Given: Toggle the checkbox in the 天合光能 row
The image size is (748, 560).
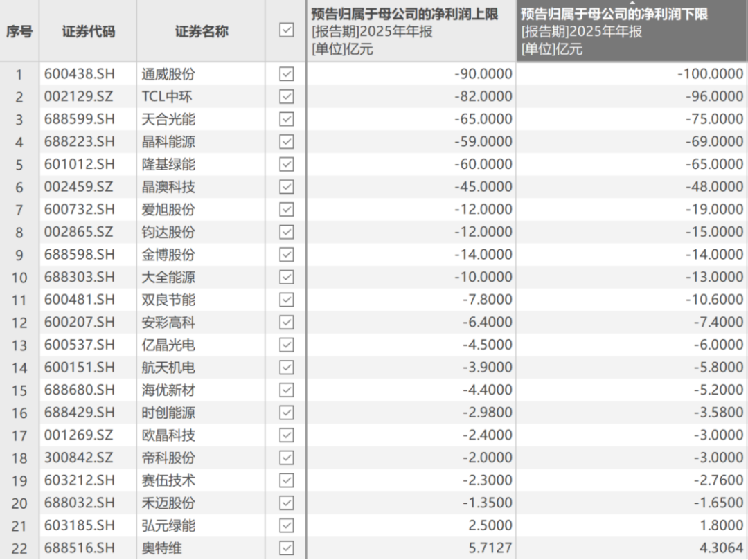Looking at the screenshot, I should [x=285, y=118].
